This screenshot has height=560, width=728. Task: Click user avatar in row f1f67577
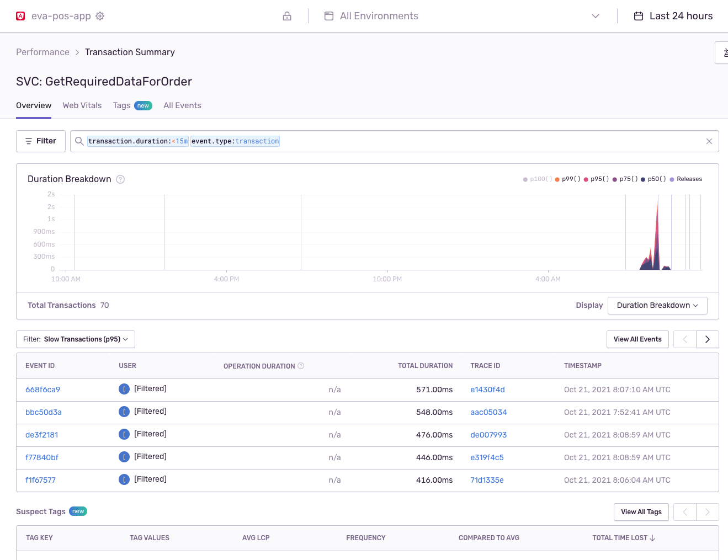coord(124,479)
